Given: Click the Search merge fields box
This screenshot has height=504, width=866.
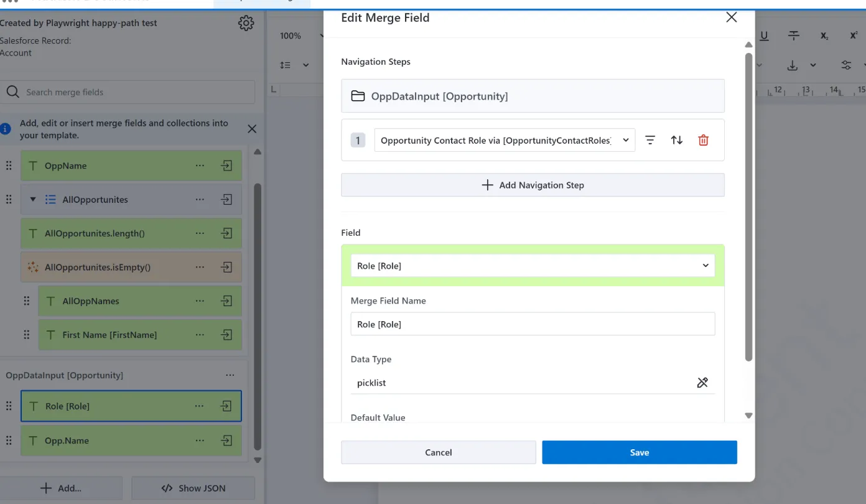Looking at the screenshot, I should 128,92.
